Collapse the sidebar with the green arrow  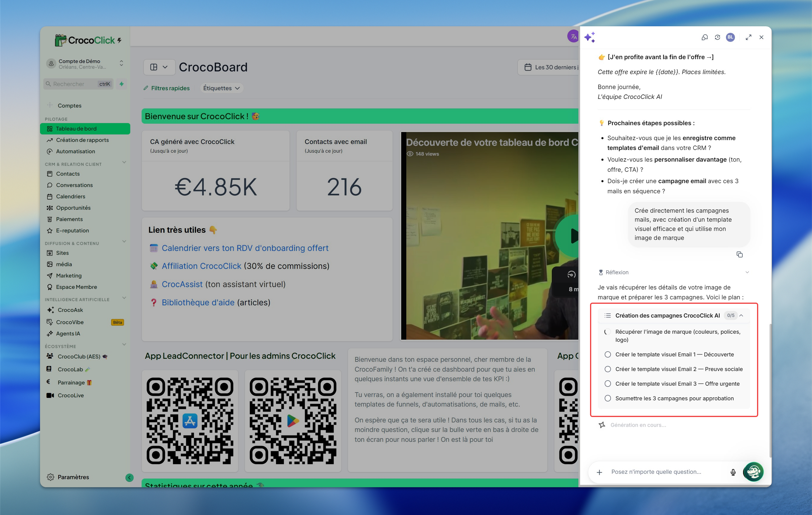point(129,477)
